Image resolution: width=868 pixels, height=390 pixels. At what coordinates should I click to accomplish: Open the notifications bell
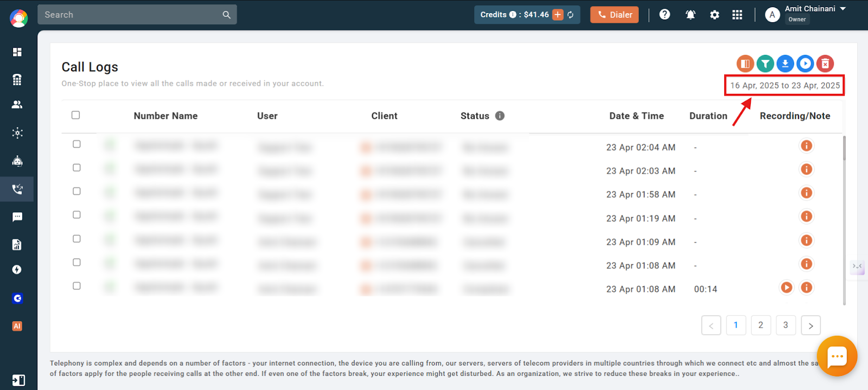(690, 15)
